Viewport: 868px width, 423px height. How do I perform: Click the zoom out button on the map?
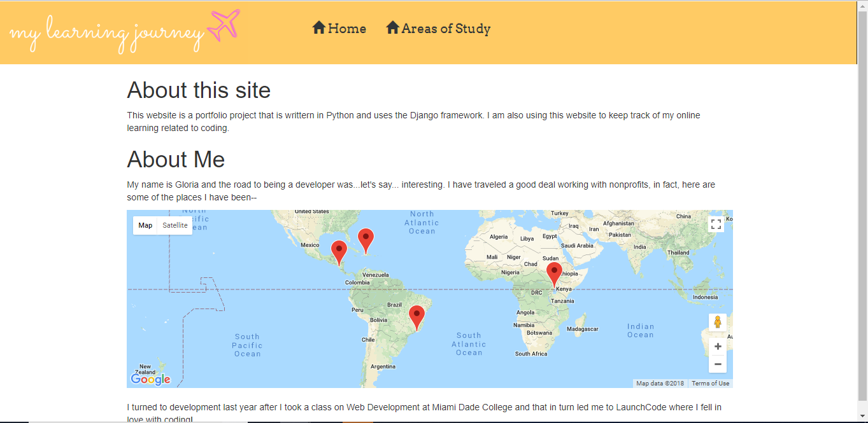[717, 363]
